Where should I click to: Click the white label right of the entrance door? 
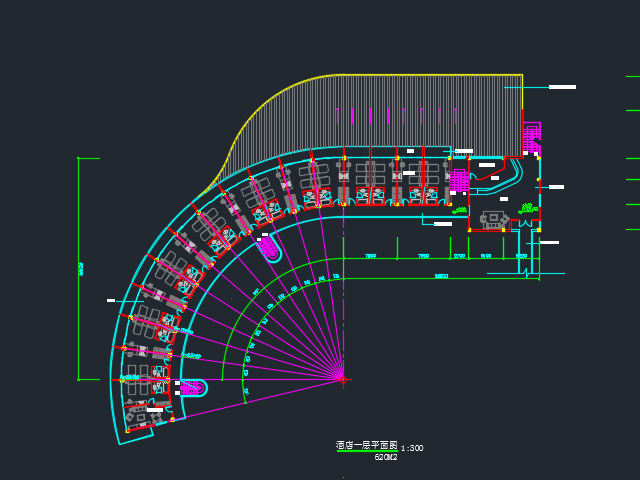549,243
